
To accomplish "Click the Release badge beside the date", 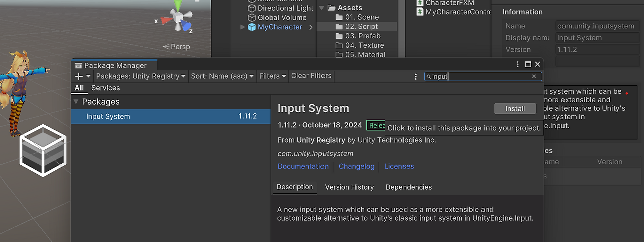I will (376, 125).
